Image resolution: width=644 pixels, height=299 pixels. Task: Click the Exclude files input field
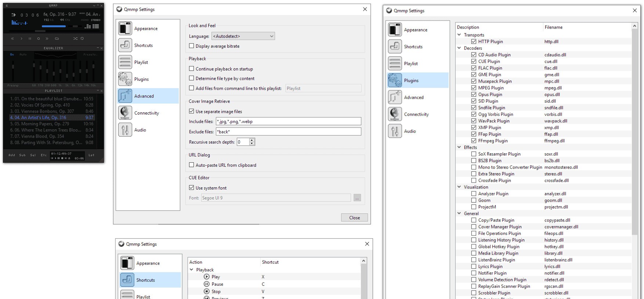(x=289, y=132)
